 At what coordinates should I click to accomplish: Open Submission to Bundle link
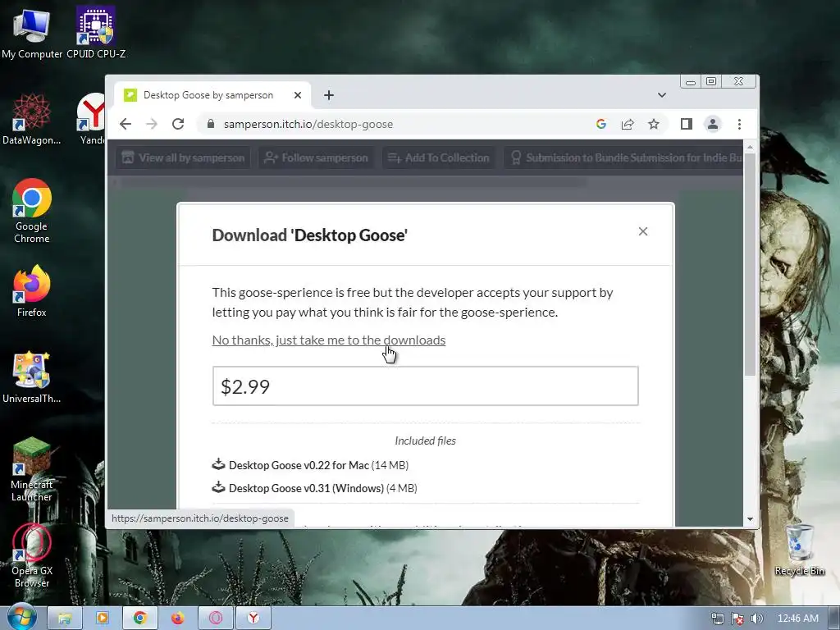[x=623, y=158]
